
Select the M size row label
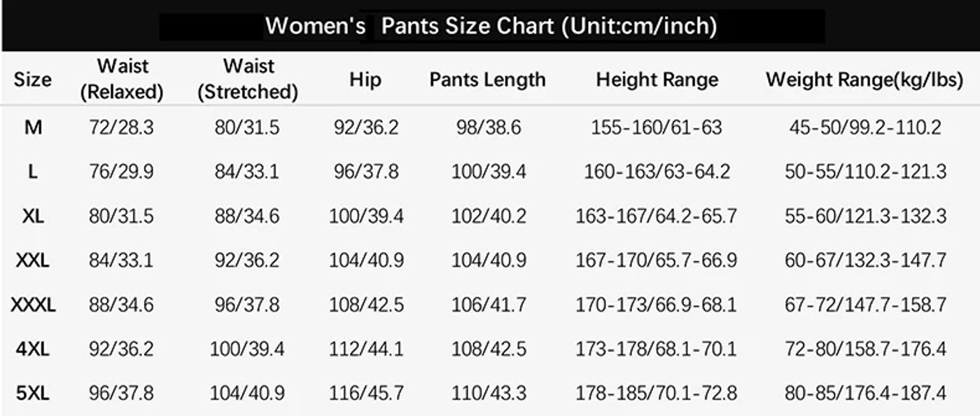[x=33, y=127]
